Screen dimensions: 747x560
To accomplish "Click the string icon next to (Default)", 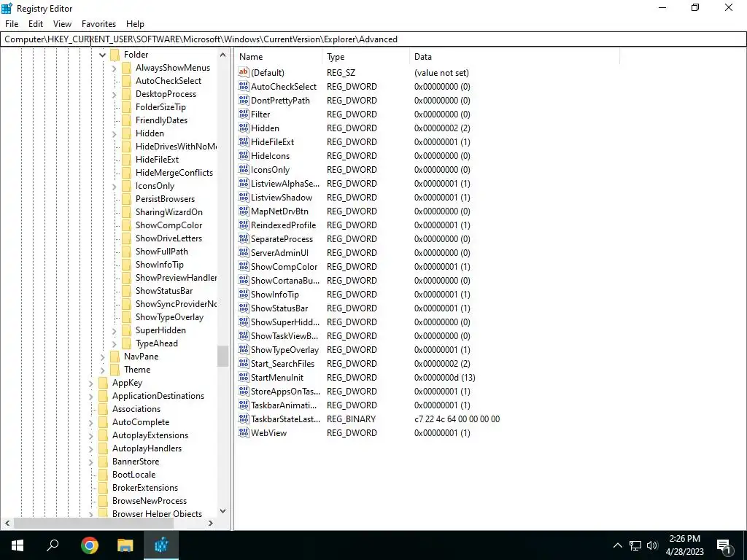I will click(244, 72).
